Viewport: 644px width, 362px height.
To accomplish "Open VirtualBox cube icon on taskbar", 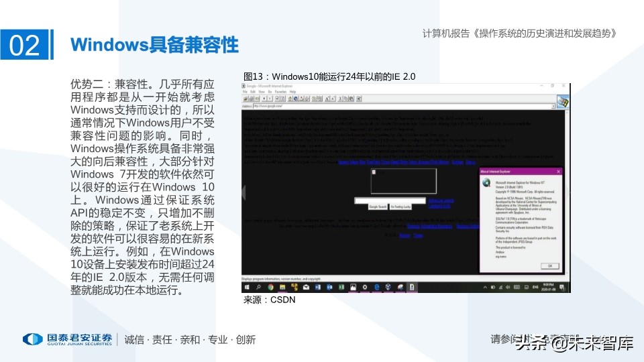I will [x=388, y=288].
